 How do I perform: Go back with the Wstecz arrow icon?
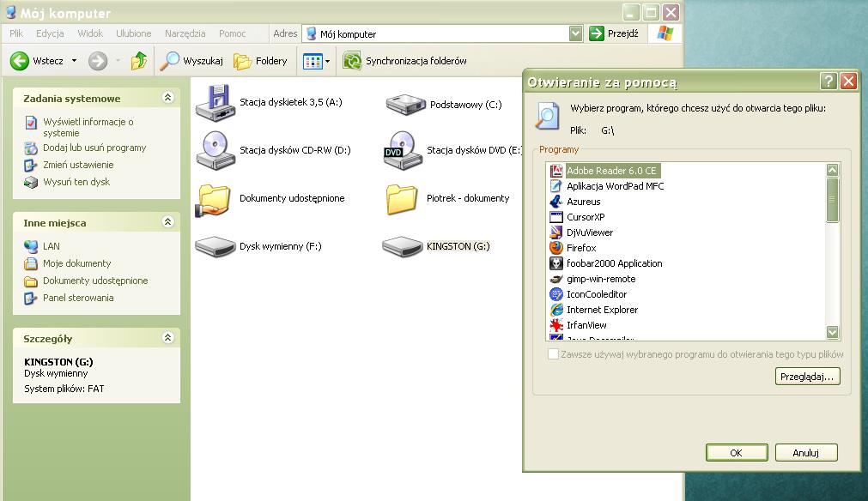pos(20,61)
